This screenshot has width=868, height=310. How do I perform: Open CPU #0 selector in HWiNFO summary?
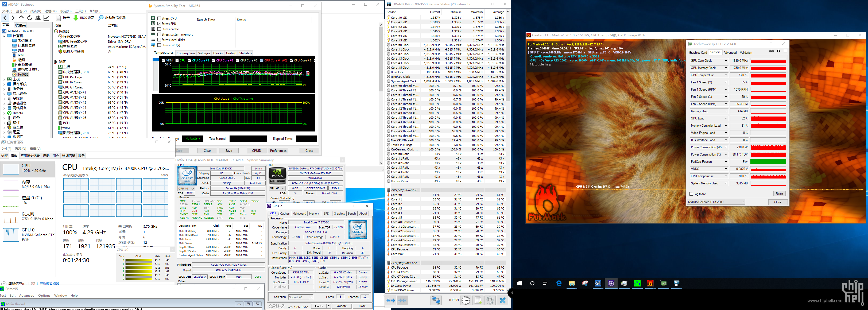tap(186, 189)
